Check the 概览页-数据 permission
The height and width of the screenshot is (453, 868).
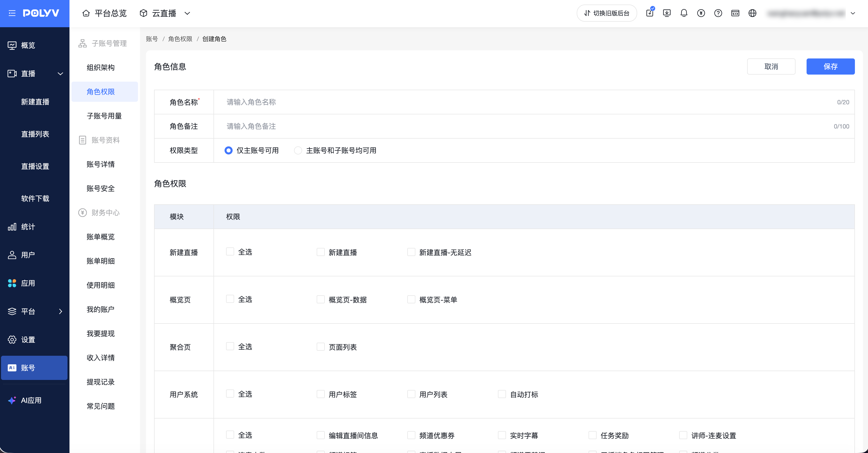(321, 300)
